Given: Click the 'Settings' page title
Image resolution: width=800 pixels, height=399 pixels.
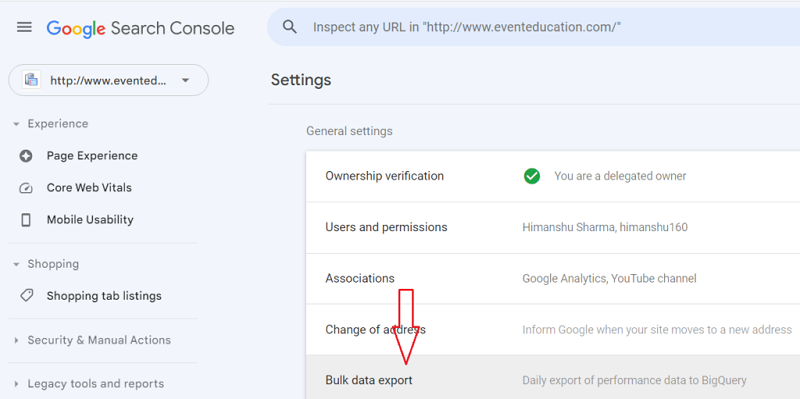Looking at the screenshot, I should [301, 80].
